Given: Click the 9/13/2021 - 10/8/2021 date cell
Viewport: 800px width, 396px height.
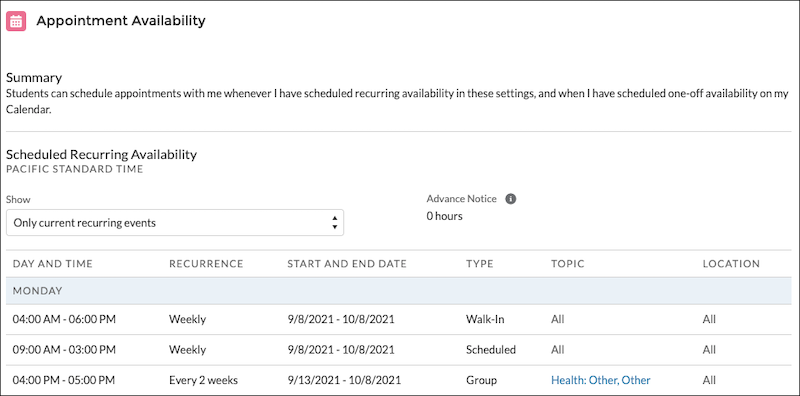Looking at the screenshot, I should (x=344, y=380).
